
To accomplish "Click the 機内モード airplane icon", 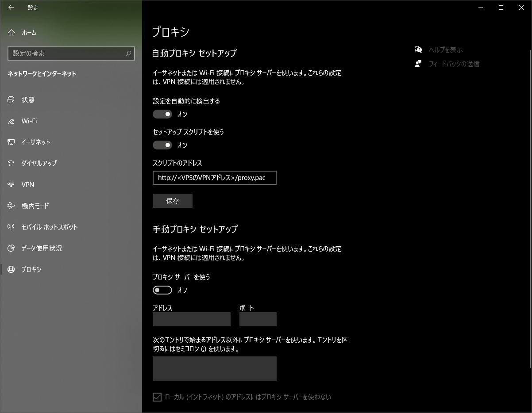I will [11, 206].
